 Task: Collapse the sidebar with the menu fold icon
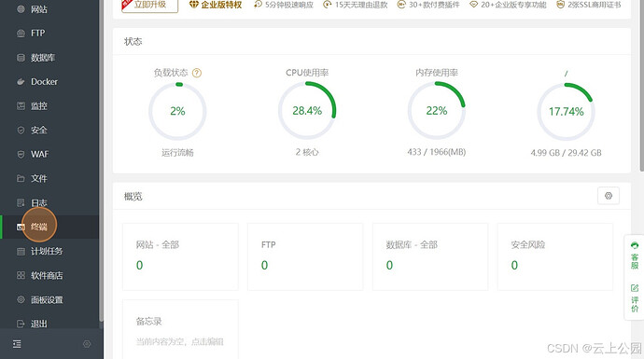[x=17, y=344]
